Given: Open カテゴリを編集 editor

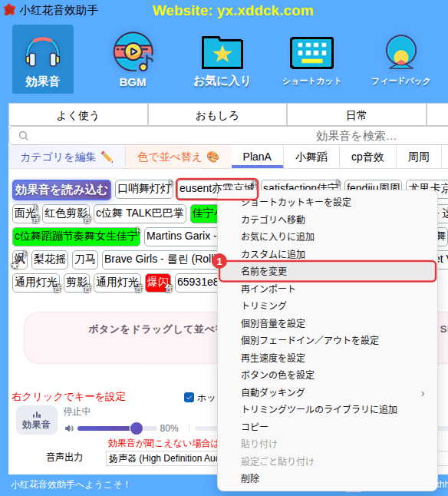Looking at the screenshot, I should [67, 157].
